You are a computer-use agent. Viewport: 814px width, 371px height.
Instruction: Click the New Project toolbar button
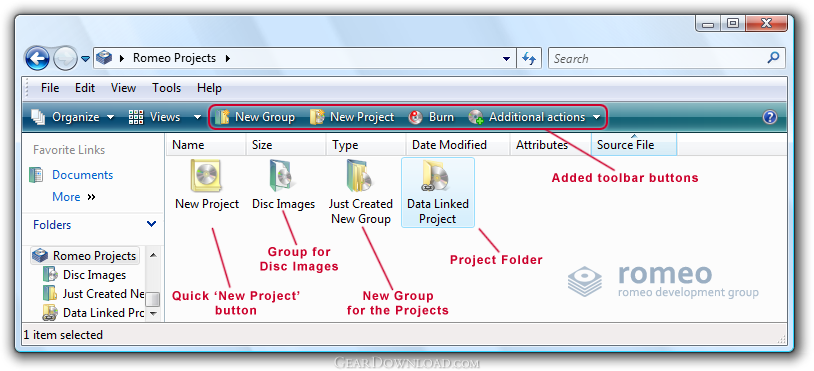coord(352,117)
